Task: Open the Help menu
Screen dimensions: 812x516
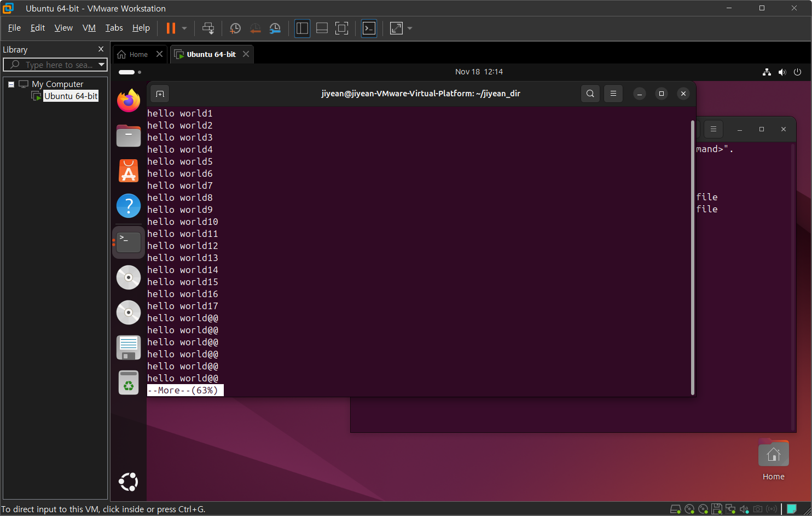Action: (141, 28)
